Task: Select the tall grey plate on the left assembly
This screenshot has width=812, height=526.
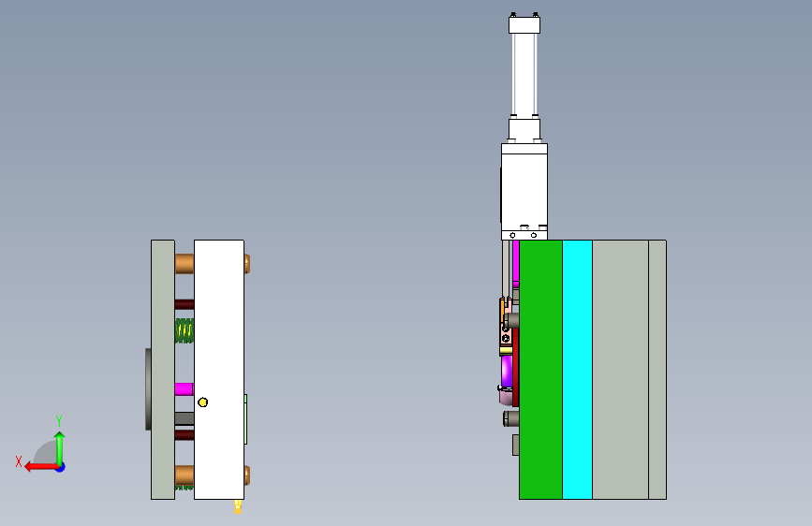Action: tap(163, 369)
